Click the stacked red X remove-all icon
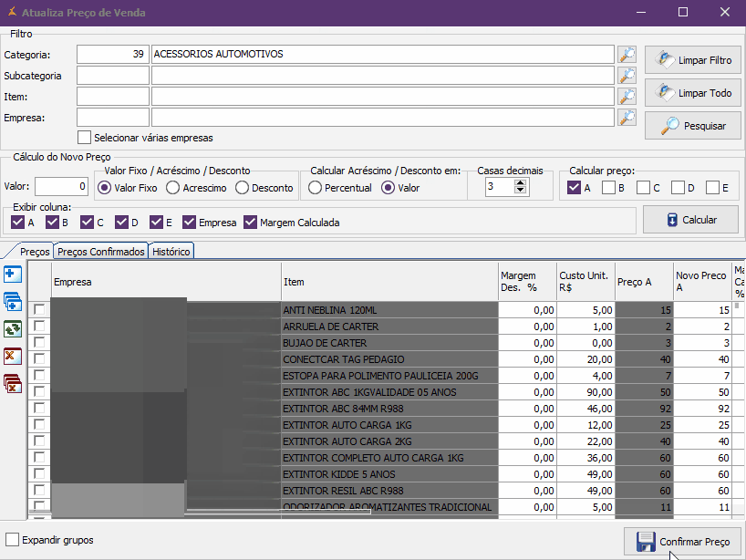Image resolution: width=746 pixels, height=560 pixels. pyautogui.click(x=13, y=383)
